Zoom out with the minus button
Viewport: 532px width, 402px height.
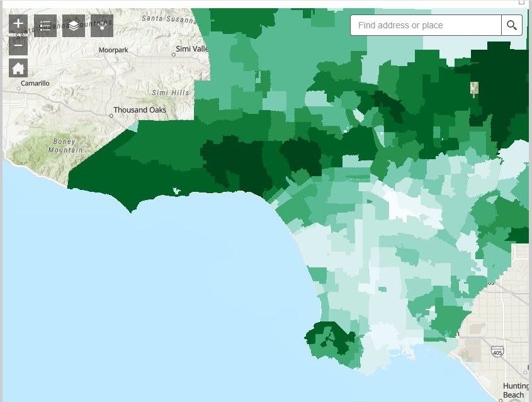tap(18, 45)
